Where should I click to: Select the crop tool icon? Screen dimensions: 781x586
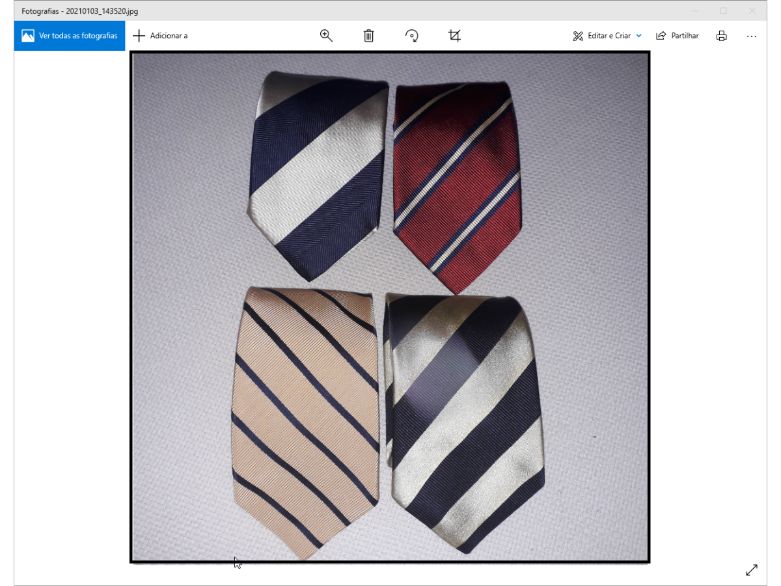pos(454,35)
